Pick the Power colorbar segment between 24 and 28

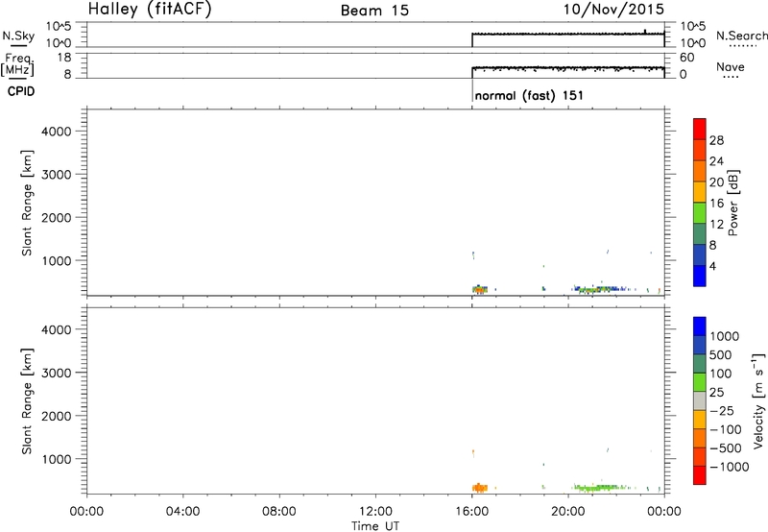(x=700, y=150)
